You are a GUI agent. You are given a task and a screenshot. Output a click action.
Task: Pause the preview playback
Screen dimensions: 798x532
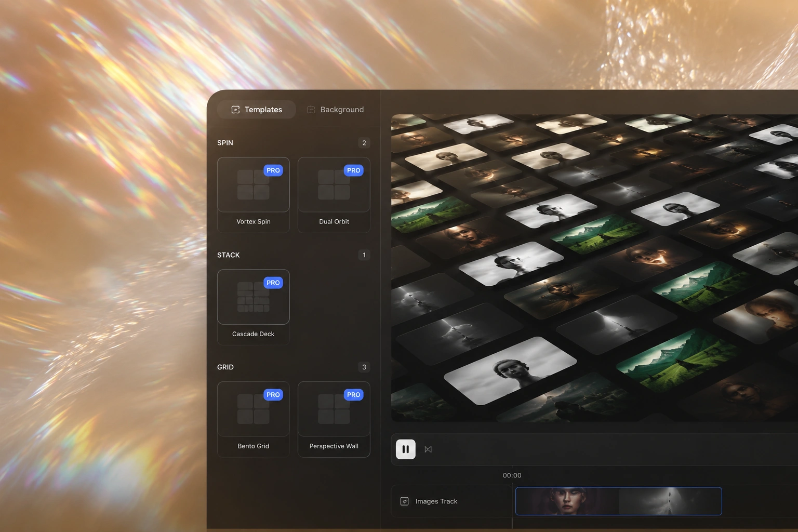pyautogui.click(x=406, y=449)
